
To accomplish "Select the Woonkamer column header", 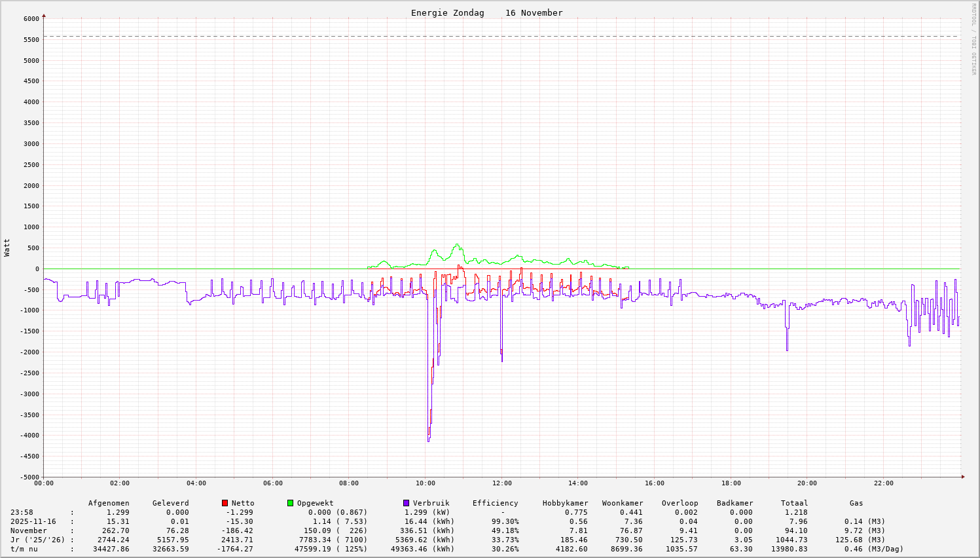I will coord(623,503).
